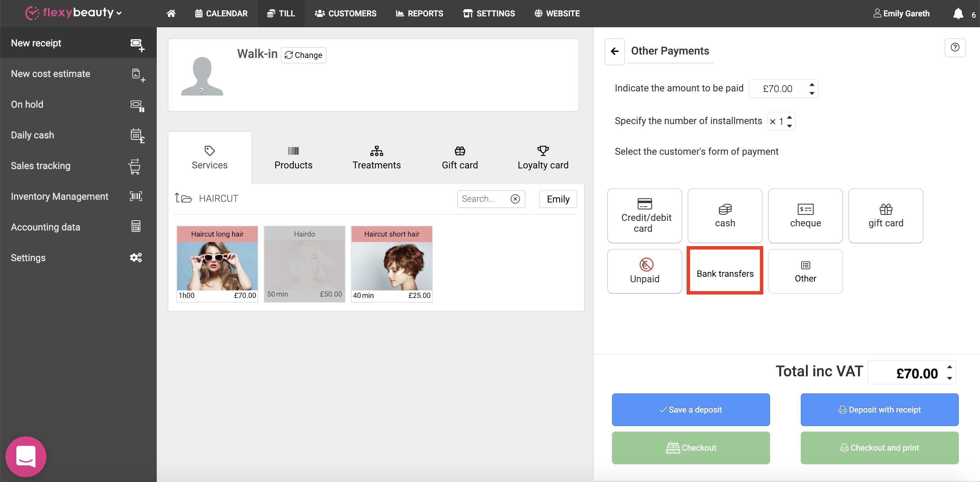Switch to the TILL section
Image resolution: width=980 pixels, height=482 pixels.
[x=281, y=13]
